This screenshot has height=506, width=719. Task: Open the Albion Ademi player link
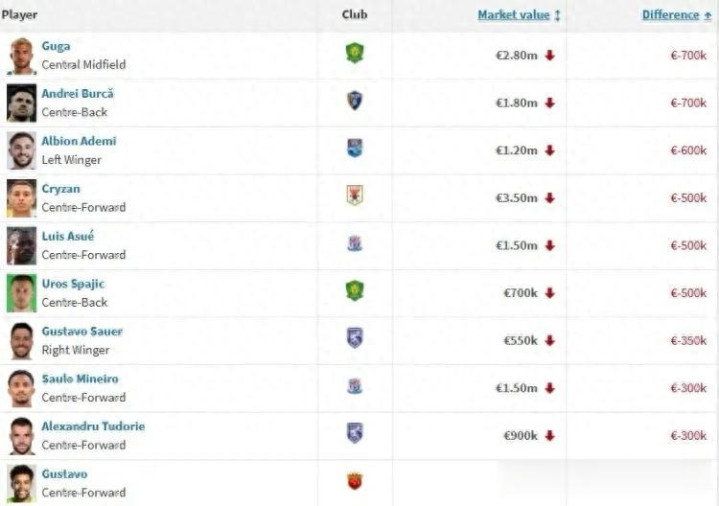[x=78, y=141]
